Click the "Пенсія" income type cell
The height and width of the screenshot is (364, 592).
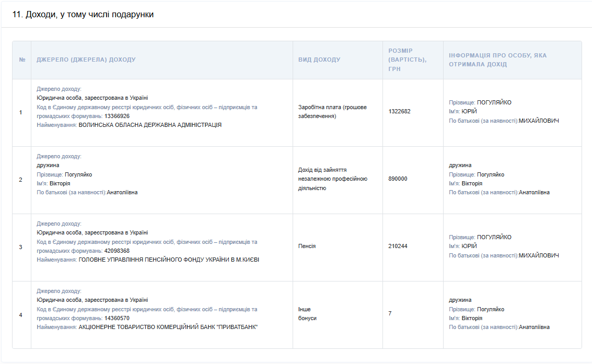[307, 246]
